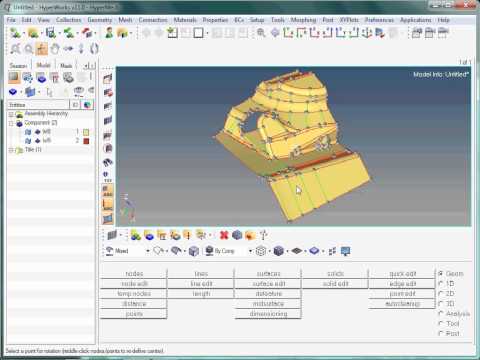Select the Analysis page radio button
This screenshot has width=480, height=360.
pos(441,314)
